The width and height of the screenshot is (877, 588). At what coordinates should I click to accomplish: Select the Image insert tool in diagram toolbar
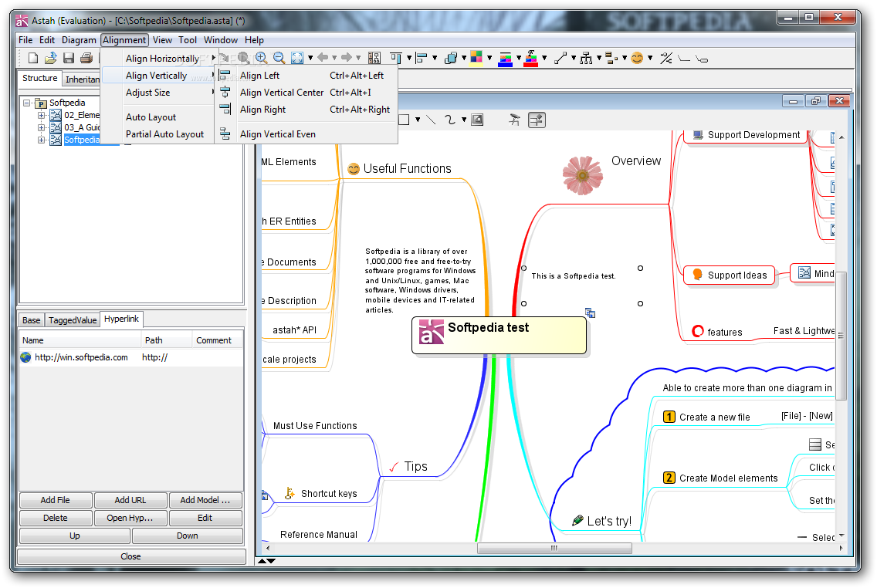477,120
